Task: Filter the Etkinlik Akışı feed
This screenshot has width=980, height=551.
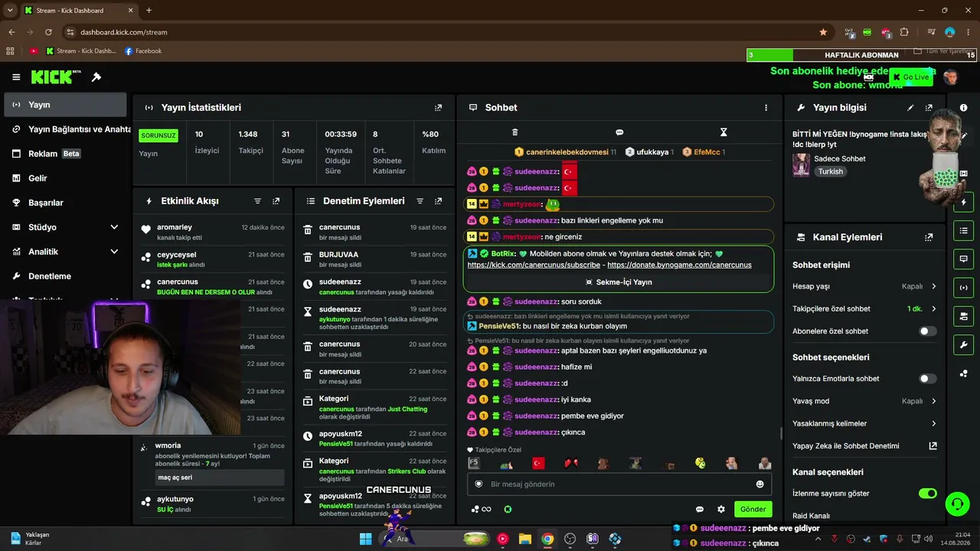Action: (257, 201)
